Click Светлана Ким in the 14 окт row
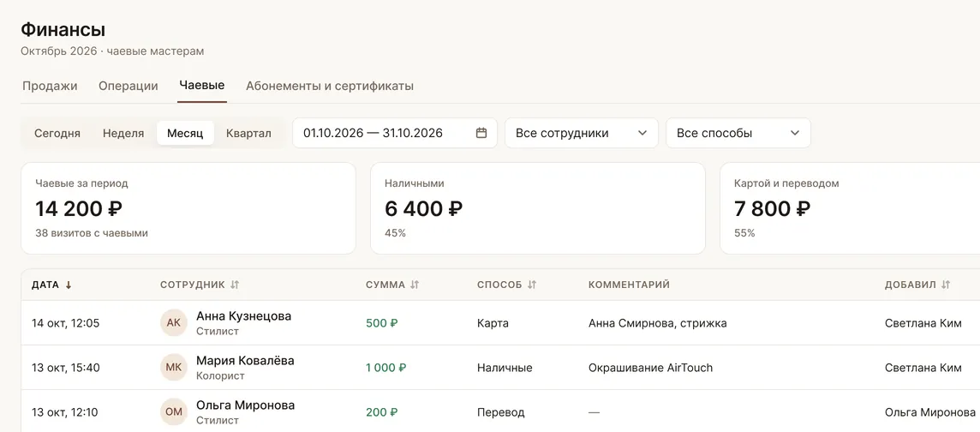The width and height of the screenshot is (980, 432). pyautogui.click(x=923, y=323)
